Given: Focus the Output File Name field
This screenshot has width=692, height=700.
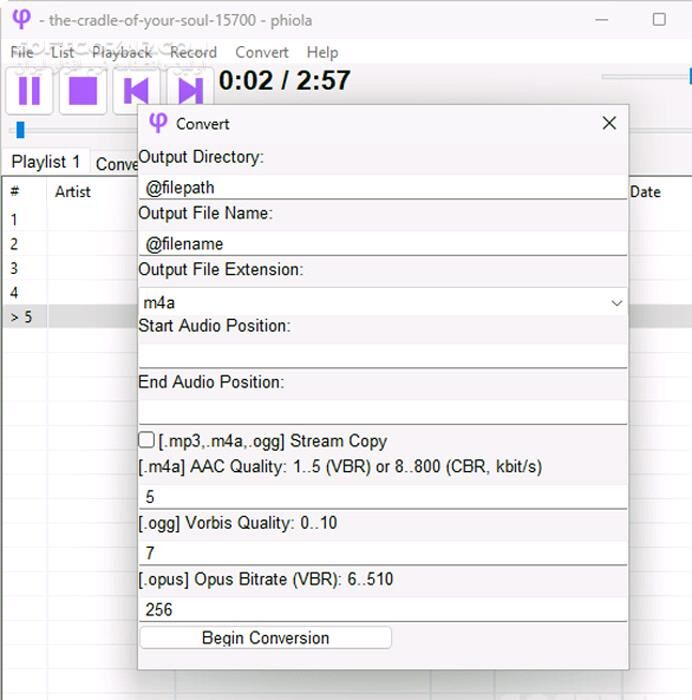Looking at the screenshot, I should [382, 243].
